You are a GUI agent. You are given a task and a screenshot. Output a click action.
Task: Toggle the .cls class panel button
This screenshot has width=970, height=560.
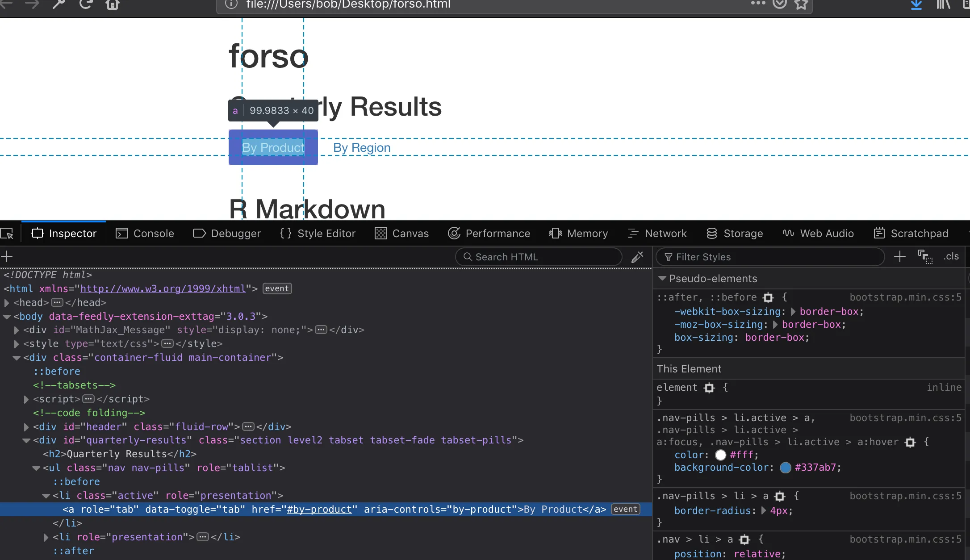(951, 256)
